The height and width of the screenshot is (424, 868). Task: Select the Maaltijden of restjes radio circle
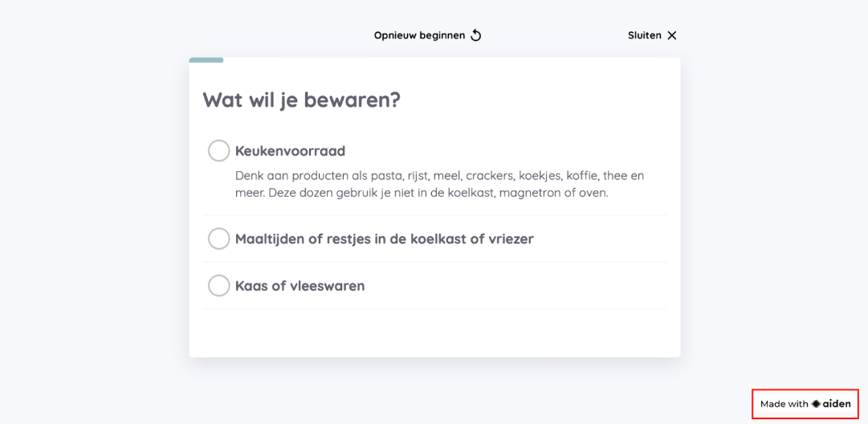click(218, 238)
